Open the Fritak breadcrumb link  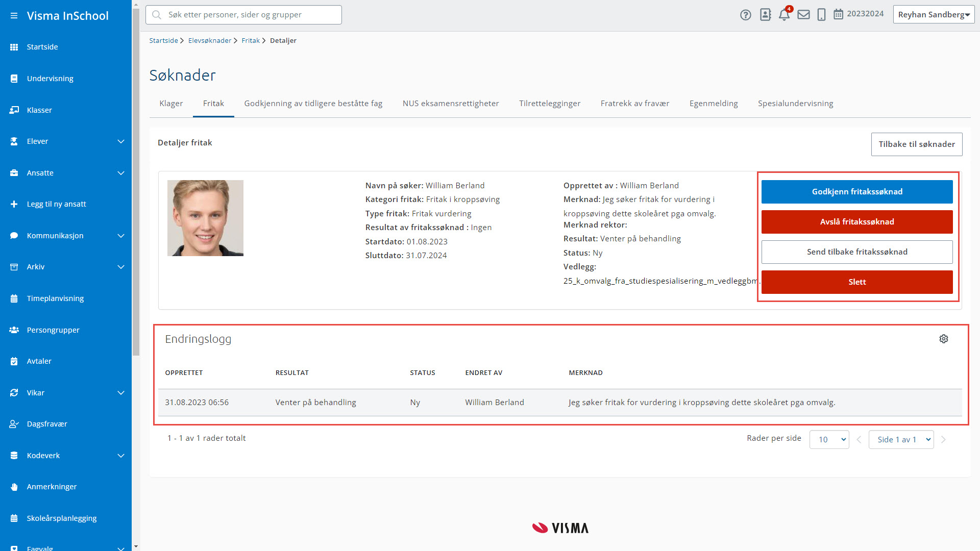coord(251,41)
